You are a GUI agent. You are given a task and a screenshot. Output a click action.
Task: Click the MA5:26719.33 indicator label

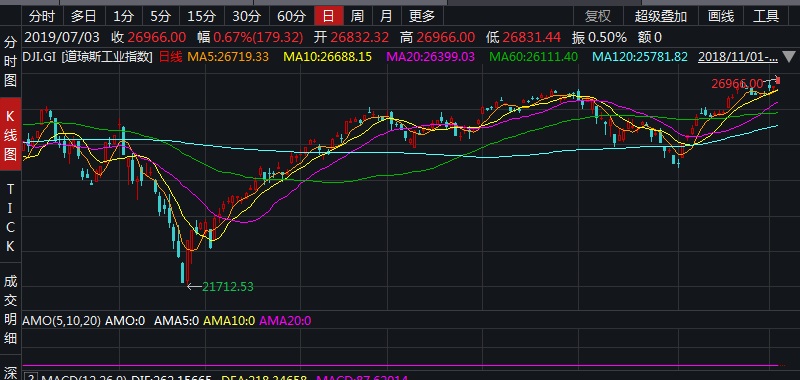click(228, 57)
